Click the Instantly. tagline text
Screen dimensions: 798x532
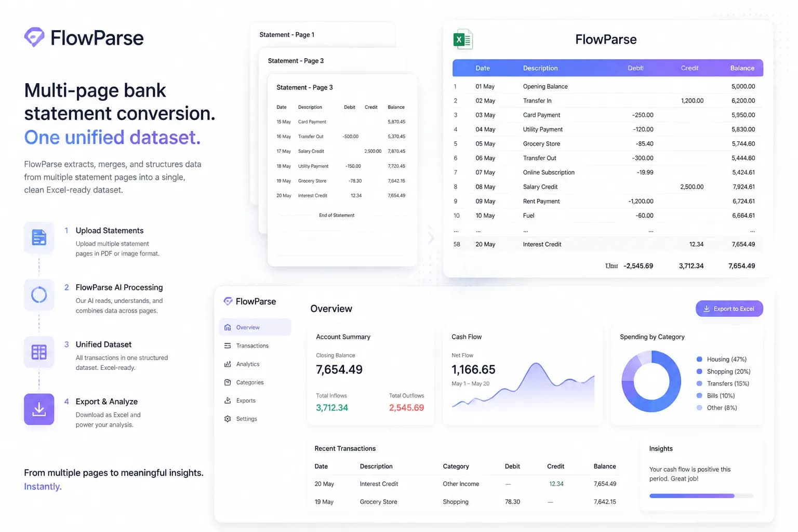(43, 486)
